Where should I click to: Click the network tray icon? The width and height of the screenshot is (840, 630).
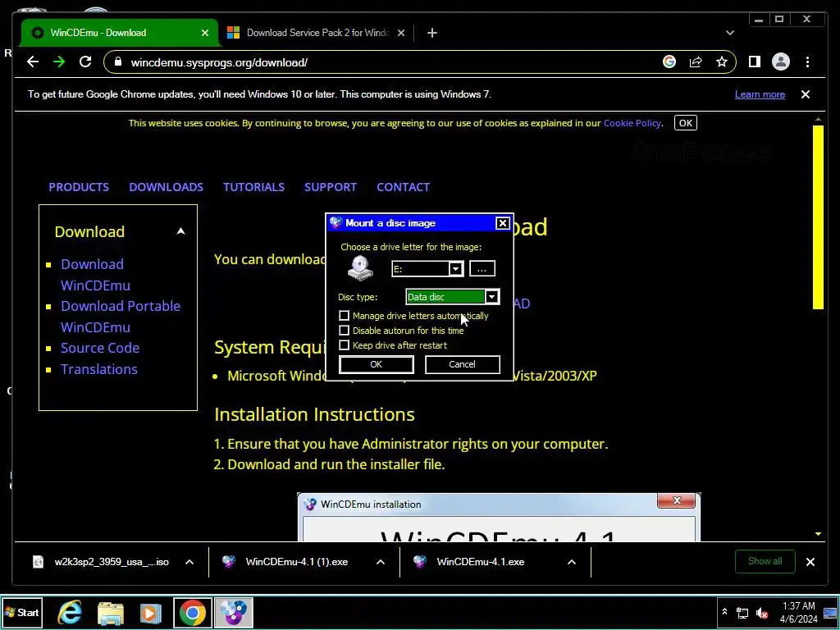tap(742, 613)
